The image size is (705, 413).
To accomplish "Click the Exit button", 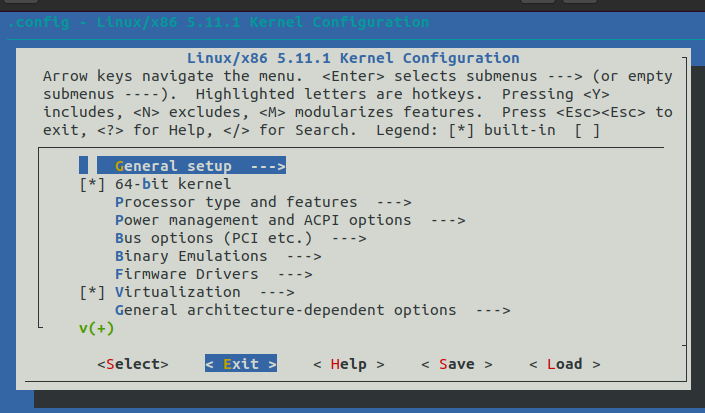I will (241, 364).
